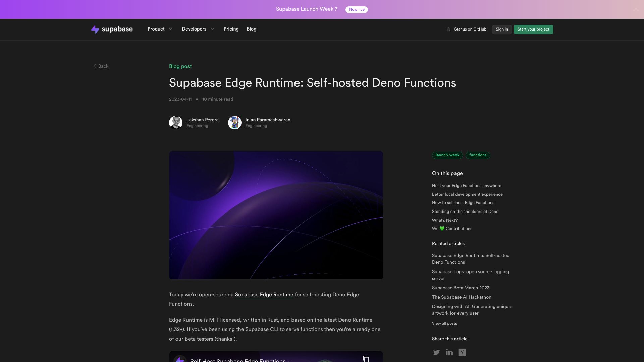Screen dimensions: 644x362
Task: Jump to Better local development experience
Action: tap(467, 194)
